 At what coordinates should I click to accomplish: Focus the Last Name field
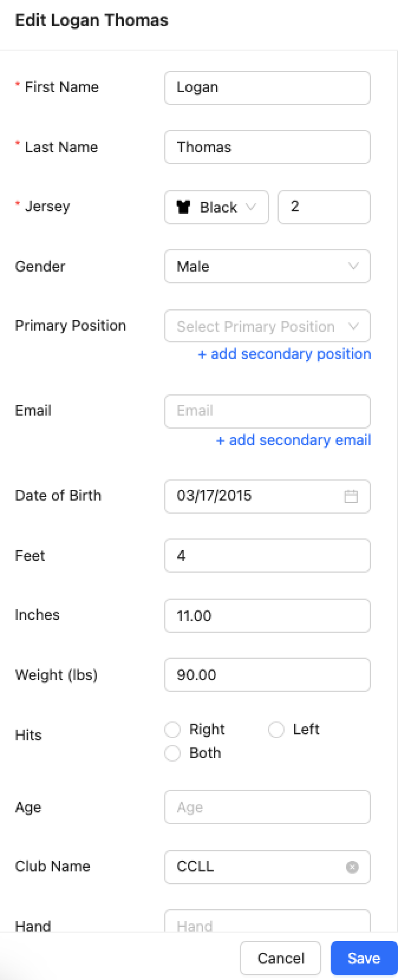267,147
